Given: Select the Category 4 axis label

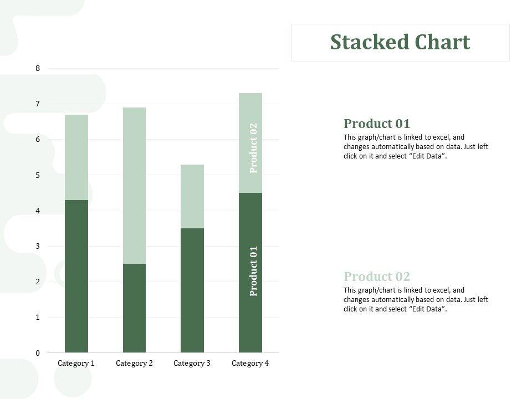Looking at the screenshot, I should point(250,364).
